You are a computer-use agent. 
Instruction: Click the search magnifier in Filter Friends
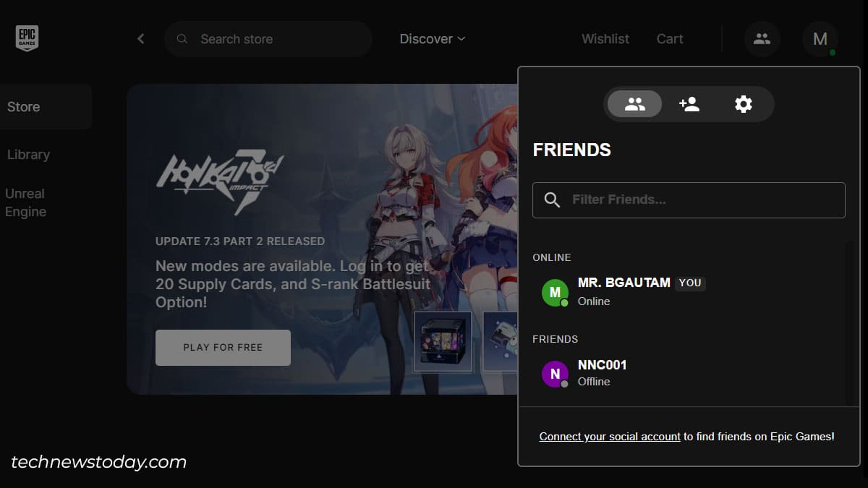(x=552, y=200)
